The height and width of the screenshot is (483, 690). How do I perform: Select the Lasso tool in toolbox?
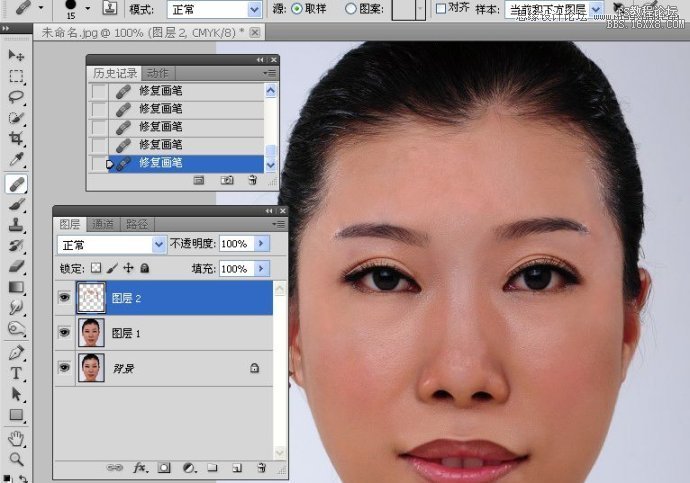[17, 97]
